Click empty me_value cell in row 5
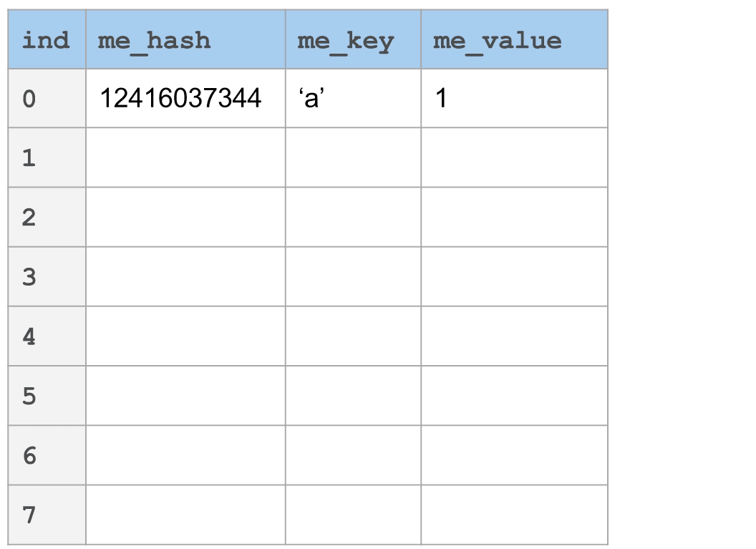 pos(515,396)
